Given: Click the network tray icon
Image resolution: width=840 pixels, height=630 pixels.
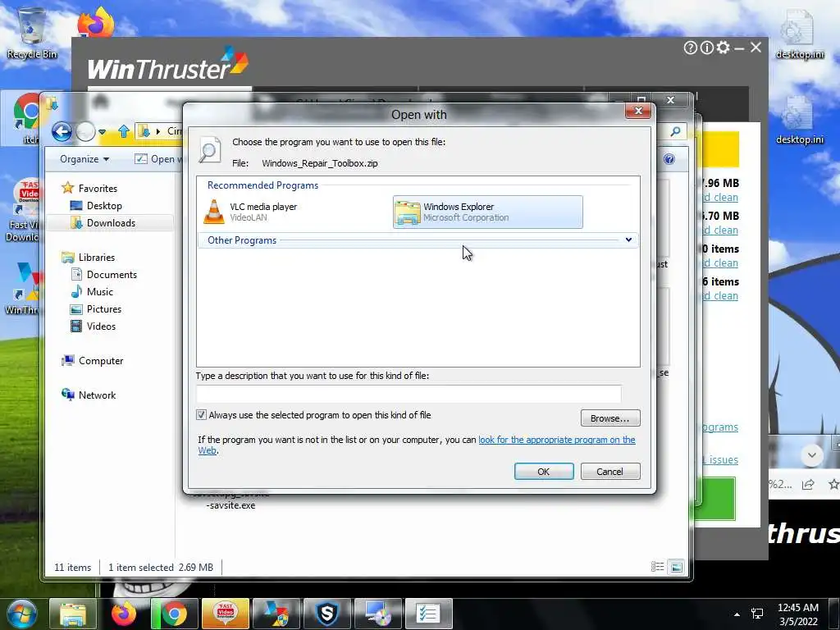Looking at the screenshot, I should [757, 614].
